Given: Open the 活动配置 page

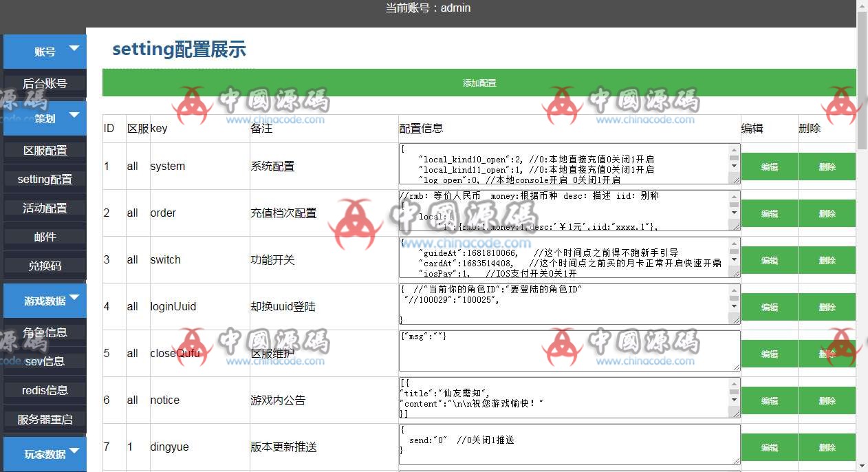Looking at the screenshot, I should click(44, 207).
